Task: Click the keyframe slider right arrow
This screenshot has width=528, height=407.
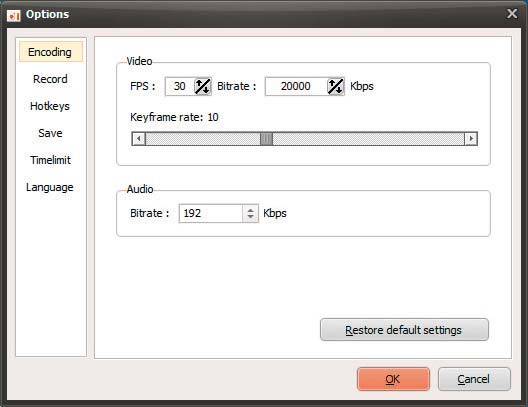Action: pos(471,138)
